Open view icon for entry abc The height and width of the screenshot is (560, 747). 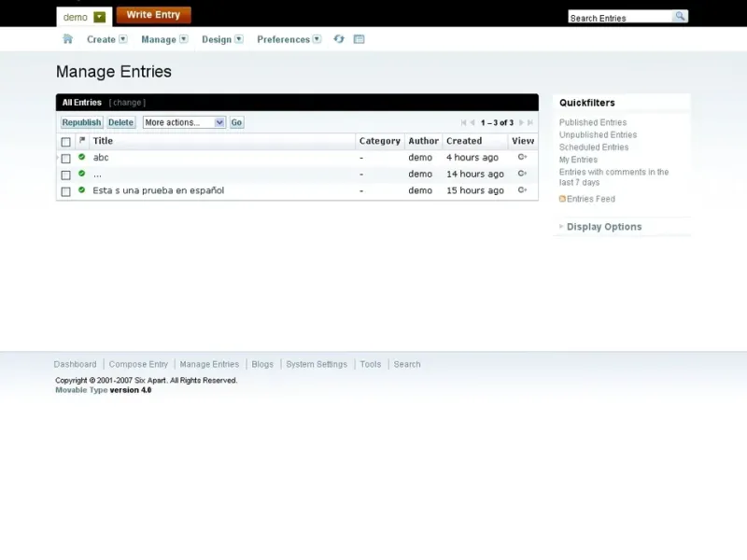point(522,157)
